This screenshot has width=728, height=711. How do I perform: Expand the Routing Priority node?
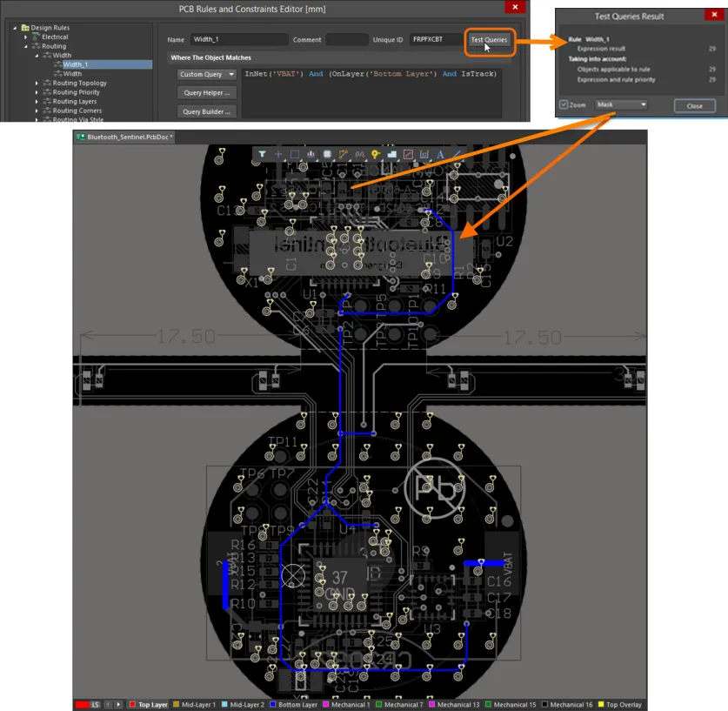tap(37, 92)
